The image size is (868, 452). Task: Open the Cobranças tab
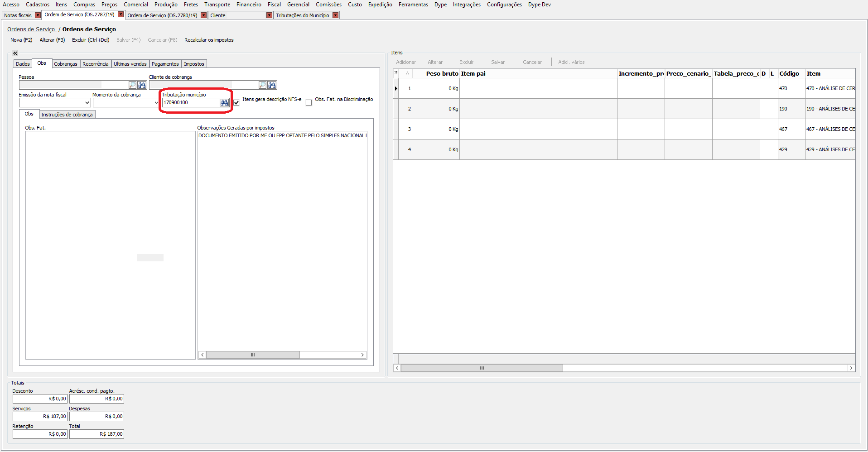66,64
